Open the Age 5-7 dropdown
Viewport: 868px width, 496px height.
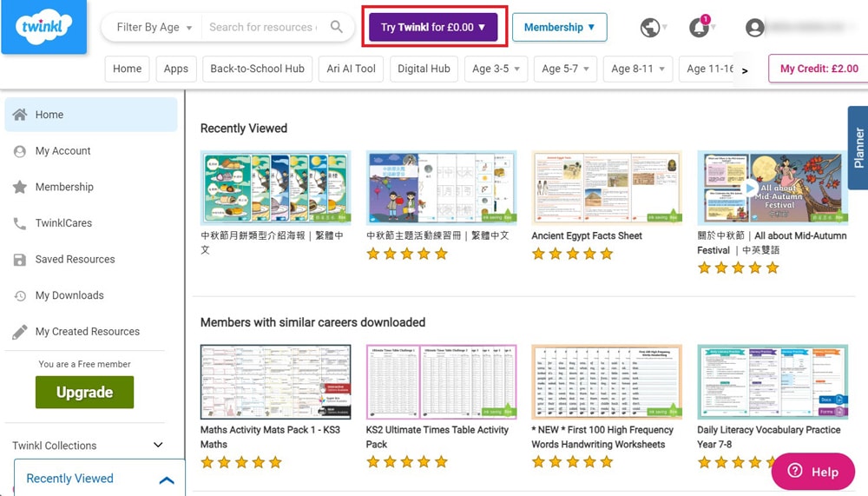565,69
